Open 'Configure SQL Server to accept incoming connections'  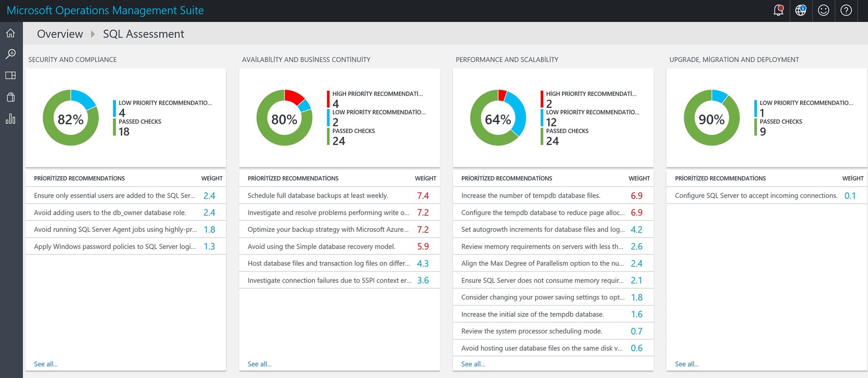click(x=767, y=195)
